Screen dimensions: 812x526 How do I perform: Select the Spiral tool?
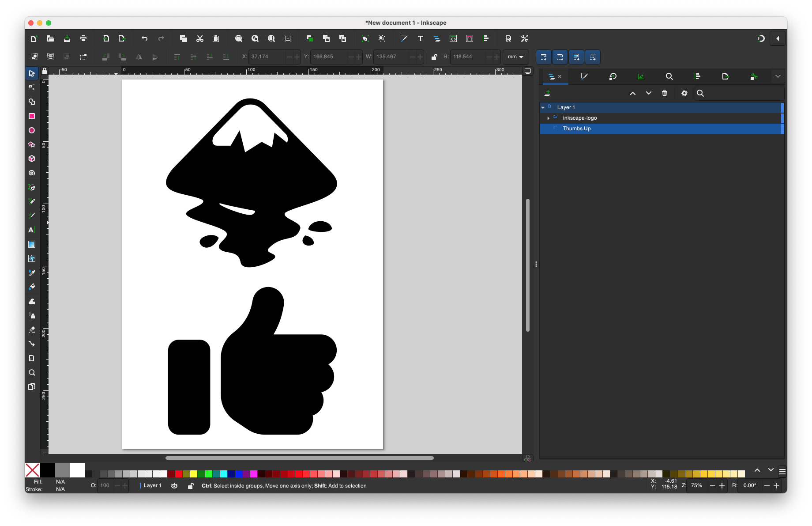point(32,173)
